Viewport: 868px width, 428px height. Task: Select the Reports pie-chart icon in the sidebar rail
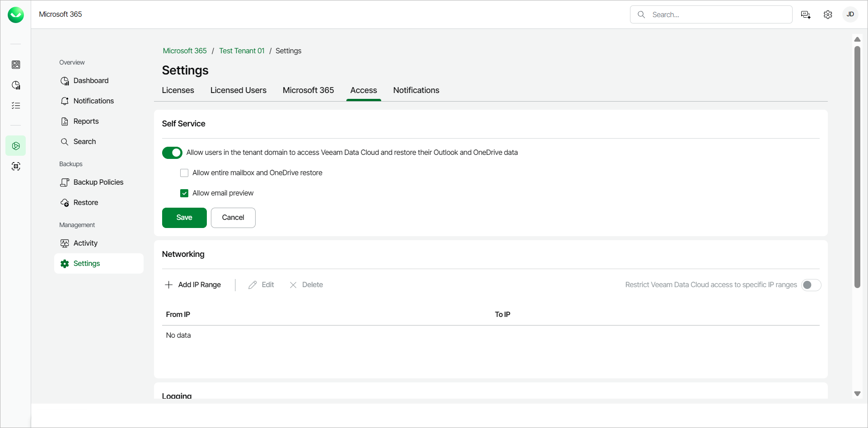(x=16, y=85)
